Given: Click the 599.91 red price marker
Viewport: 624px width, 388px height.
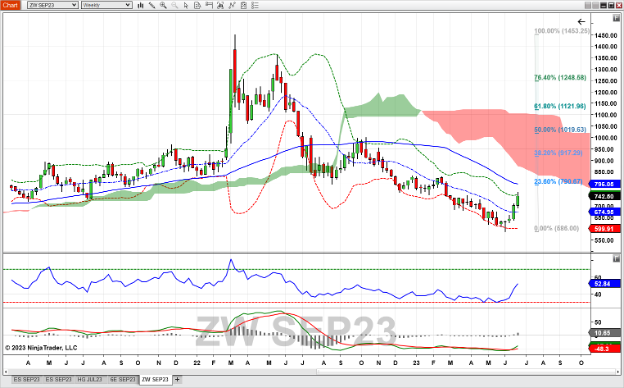Looking at the screenshot, I should click(x=604, y=228).
